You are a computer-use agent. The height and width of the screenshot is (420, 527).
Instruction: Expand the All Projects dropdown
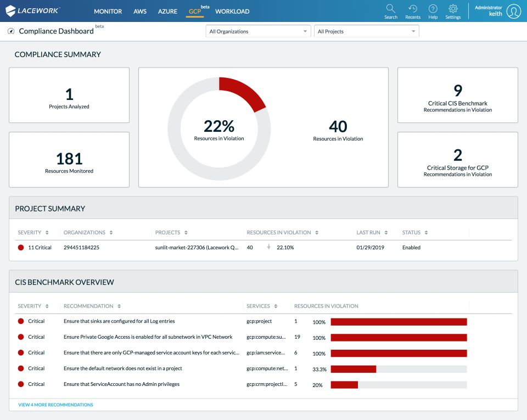point(366,31)
